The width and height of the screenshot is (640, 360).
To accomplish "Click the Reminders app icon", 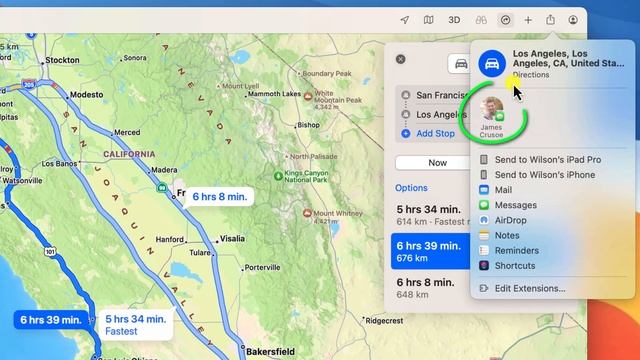I will pos(484,250).
